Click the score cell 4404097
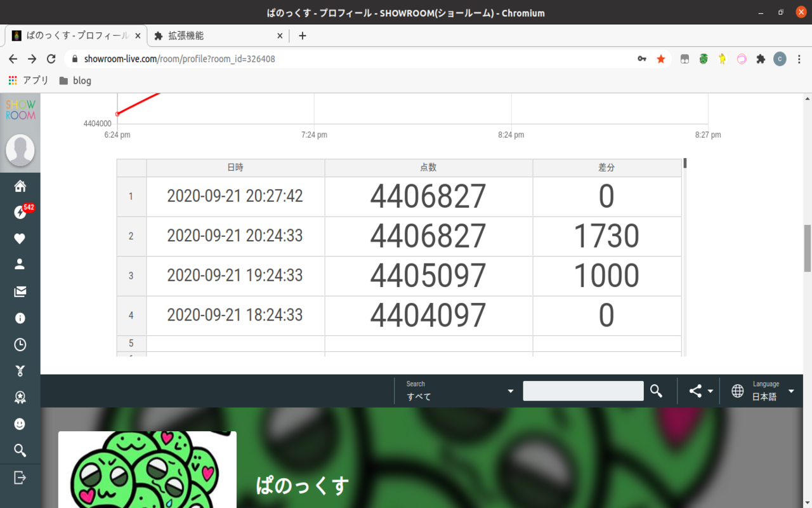Viewport: 812px width, 508px height. pyautogui.click(x=429, y=316)
